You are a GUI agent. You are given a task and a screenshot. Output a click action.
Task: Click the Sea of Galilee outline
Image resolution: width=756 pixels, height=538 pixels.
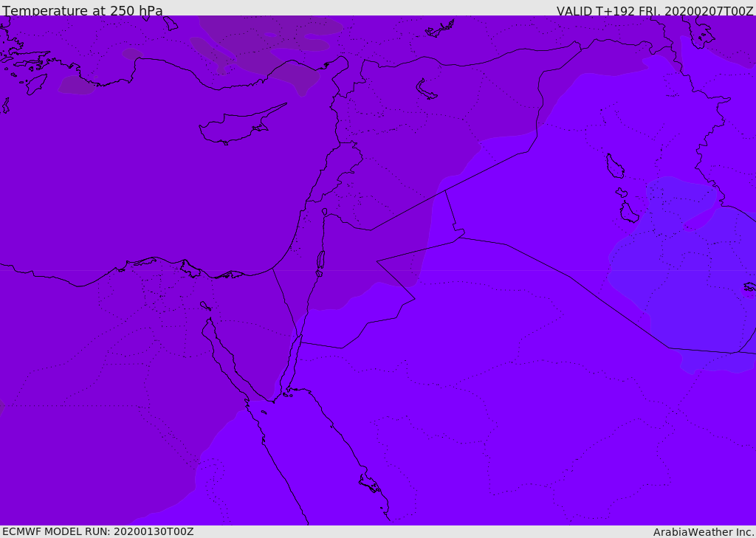pyautogui.click(x=325, y=212)
